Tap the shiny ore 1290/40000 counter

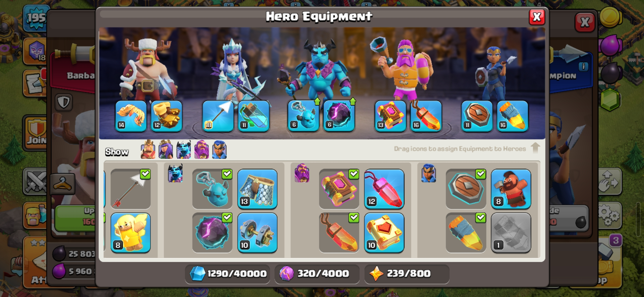coord(228,274)
